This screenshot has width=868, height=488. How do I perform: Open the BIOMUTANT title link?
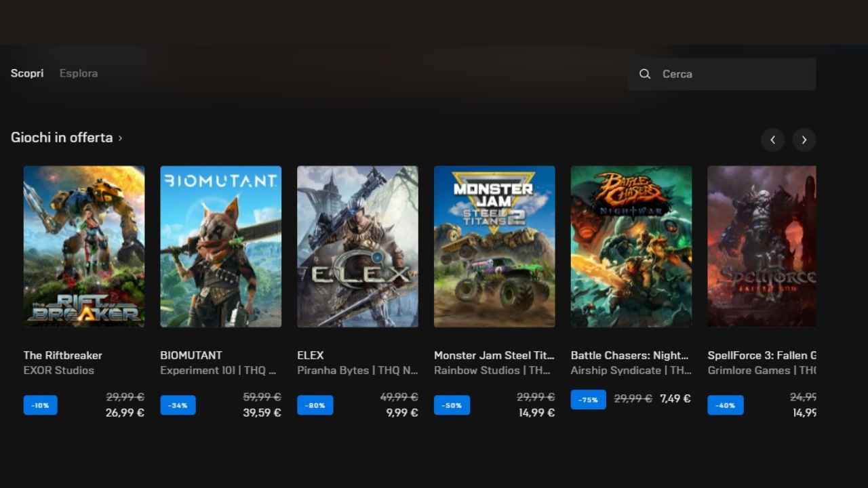coord(191,355)
